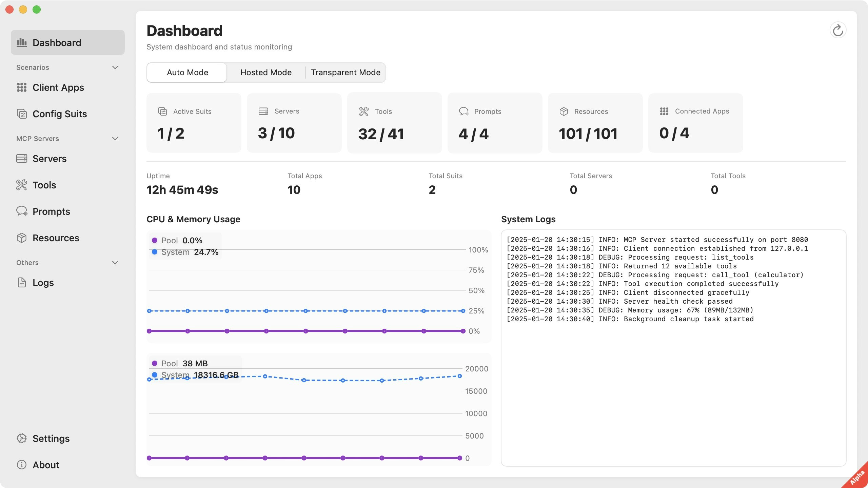Click the Servers 3 / 10 card

click(294, 123)
